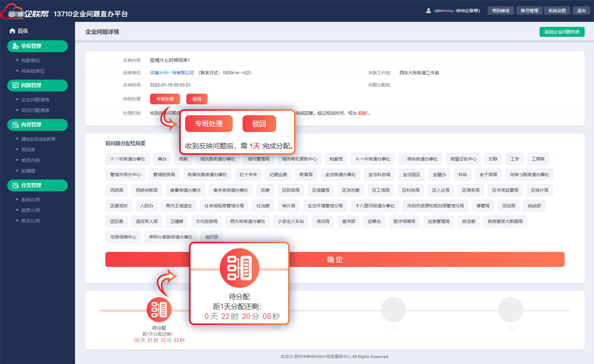Screen dimensions: 594x364
Task: Click the 问题管理 chat icon in sidebar
Action: click(15, 86)
